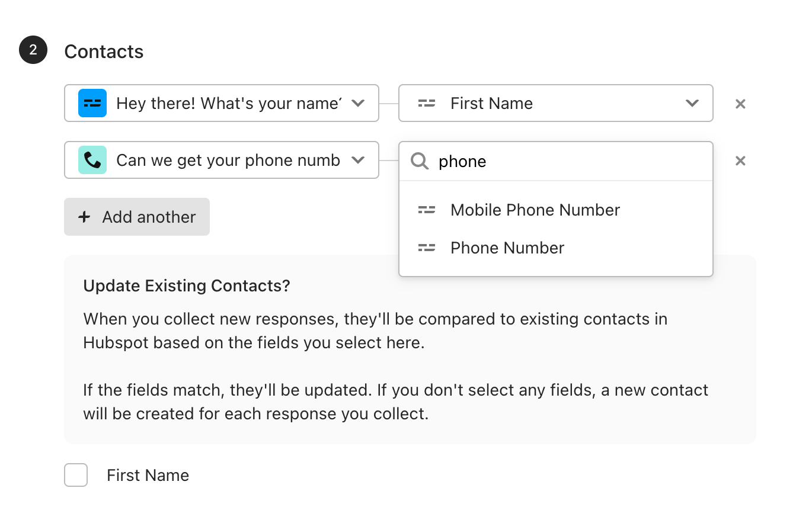Viewport: 812px width, 520px height.
Task: Remove the First Name mapping row
Action: [740, 104]
